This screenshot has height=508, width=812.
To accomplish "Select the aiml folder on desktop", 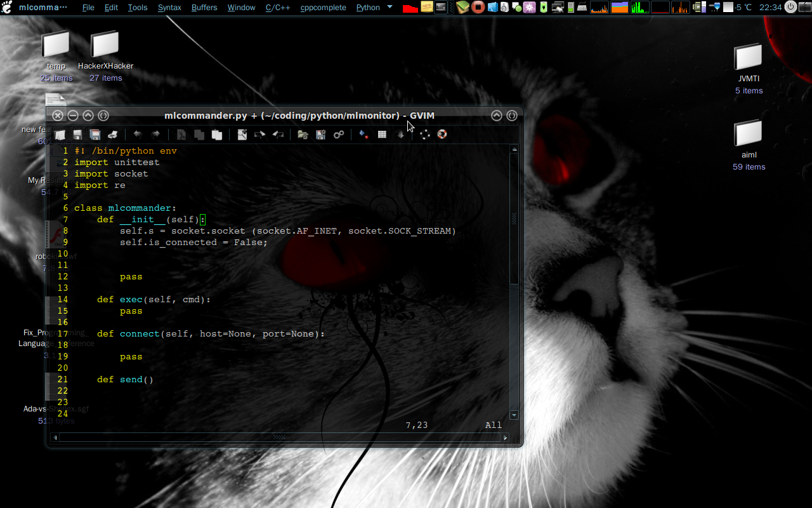I will point(749,145).
